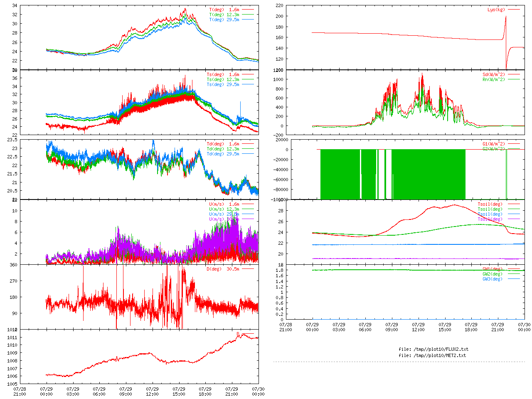Viewport: 532px width, 399px height.
Task: Click the red Tsoil(deg) legend label
Action: tap(490, 204)
